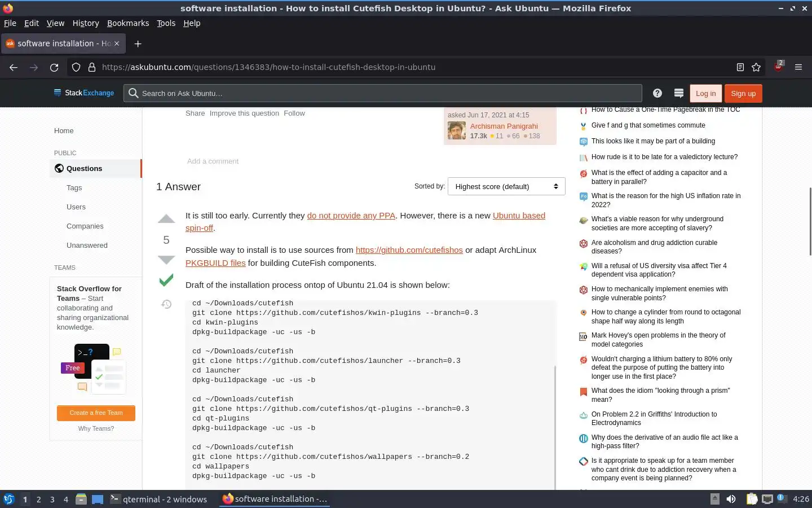The width and height of the screenshot is (812, 508).
Task: Open the volume speaker tray icon
Action: click(731, 499)
